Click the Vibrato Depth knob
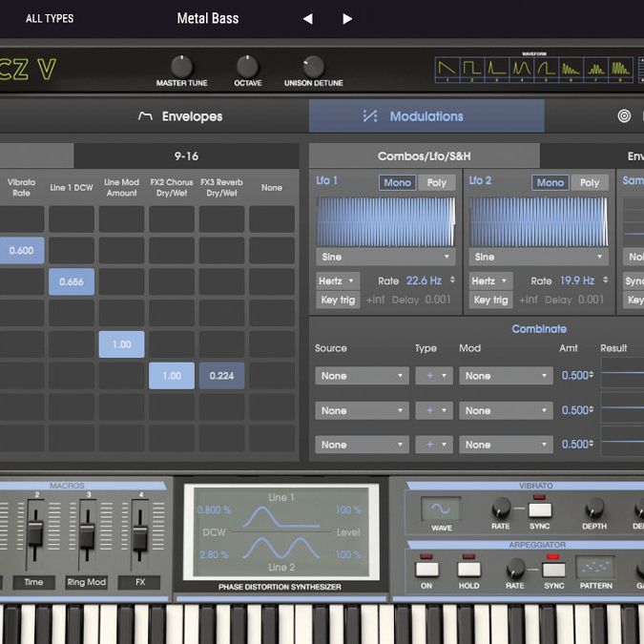 (594, 509)
